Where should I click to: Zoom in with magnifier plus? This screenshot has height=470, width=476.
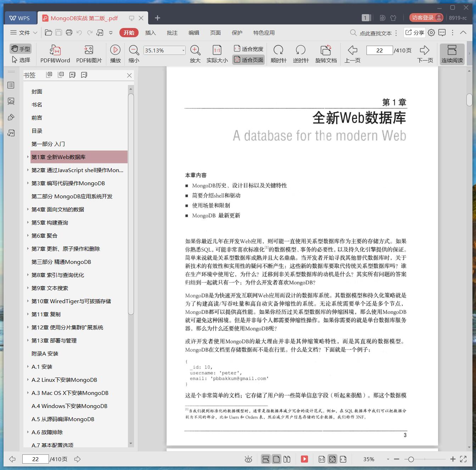195,54
